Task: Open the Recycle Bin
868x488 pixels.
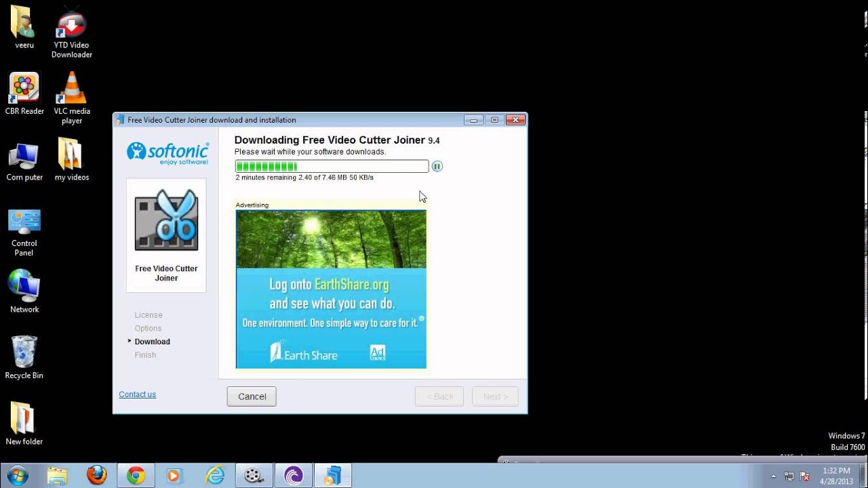Action: [x=24, y=357]
